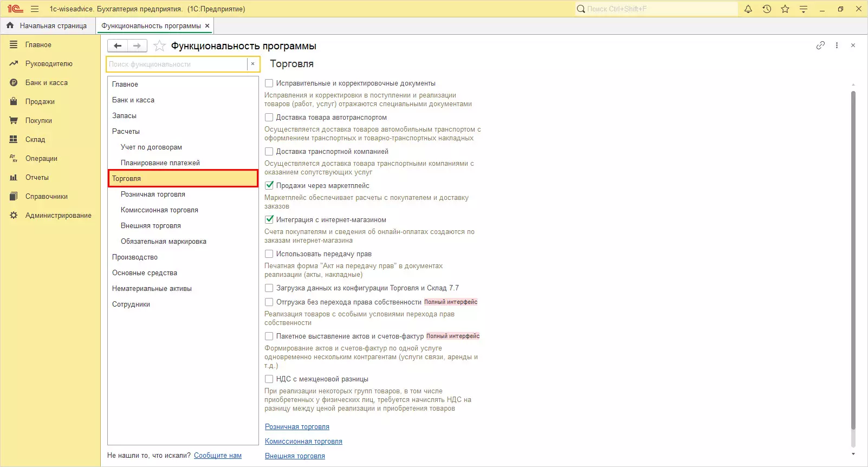Select Розничная торговля in the section list
The height and width of the screenshot is (467, 868).
183,194
